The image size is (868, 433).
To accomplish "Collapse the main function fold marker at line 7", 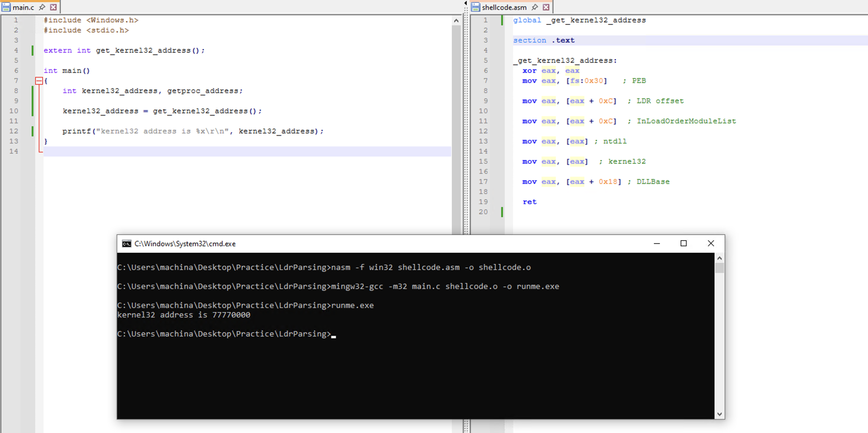I will (x=39, y=81).
